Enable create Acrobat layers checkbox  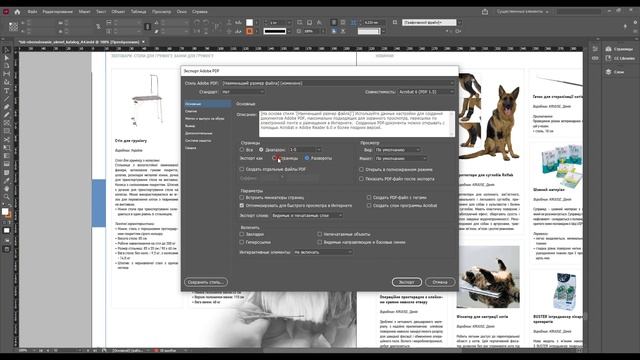click(x=369, y=206)
